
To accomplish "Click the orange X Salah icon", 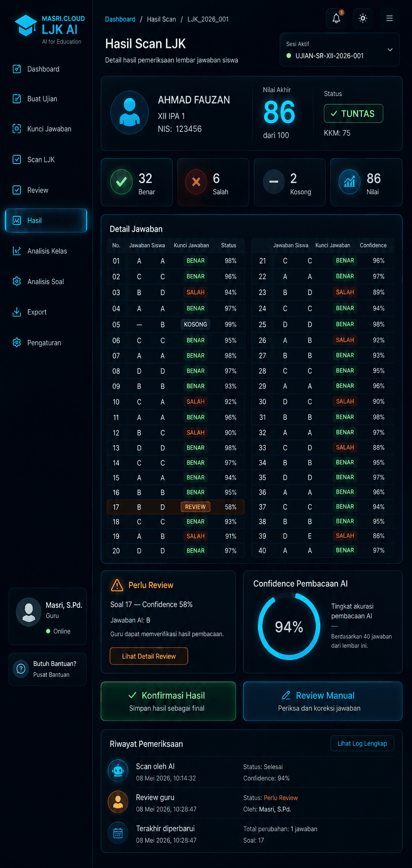I will [196, 182].
